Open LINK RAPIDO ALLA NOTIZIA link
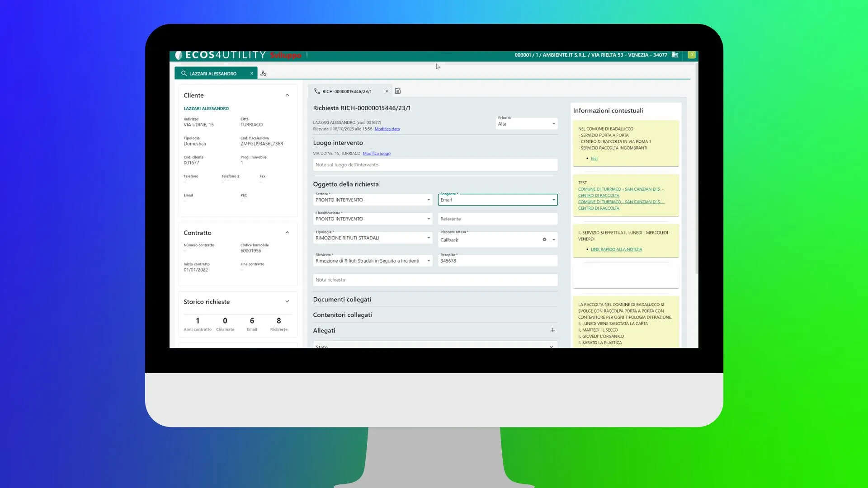868x488 pixels. click(616, 249)
